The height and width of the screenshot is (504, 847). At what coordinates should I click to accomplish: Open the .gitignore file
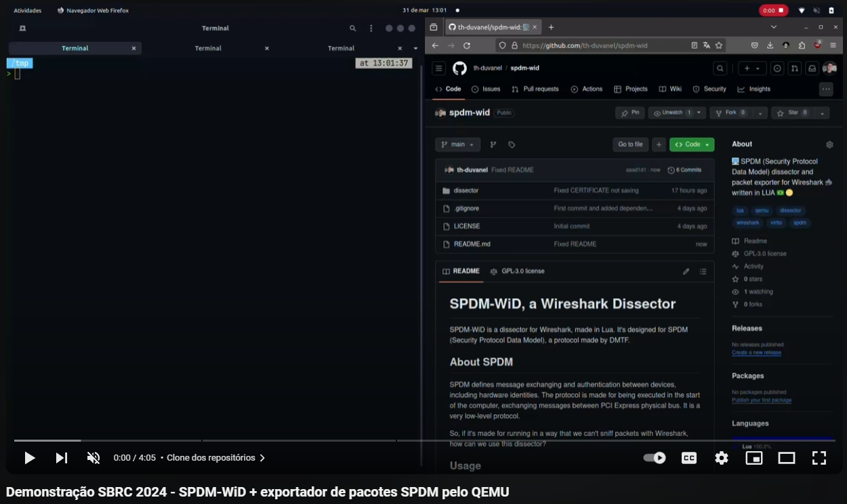[467, 209]
